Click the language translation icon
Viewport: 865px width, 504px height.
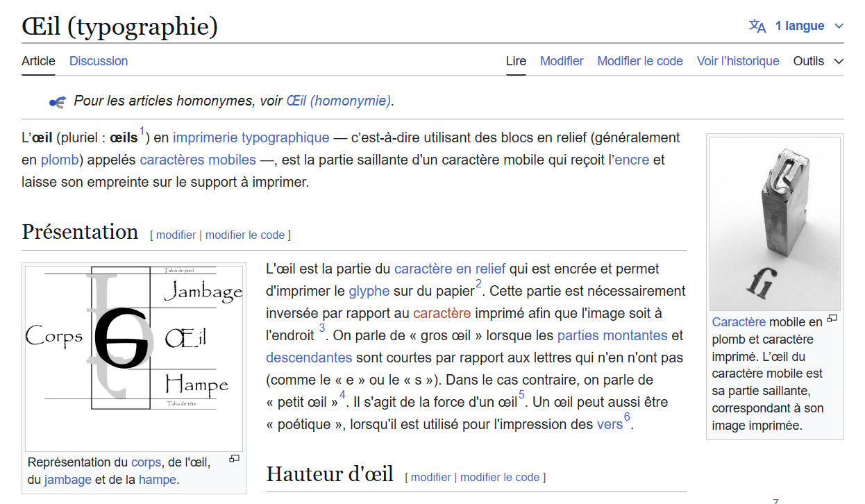(x=757, y=26)
